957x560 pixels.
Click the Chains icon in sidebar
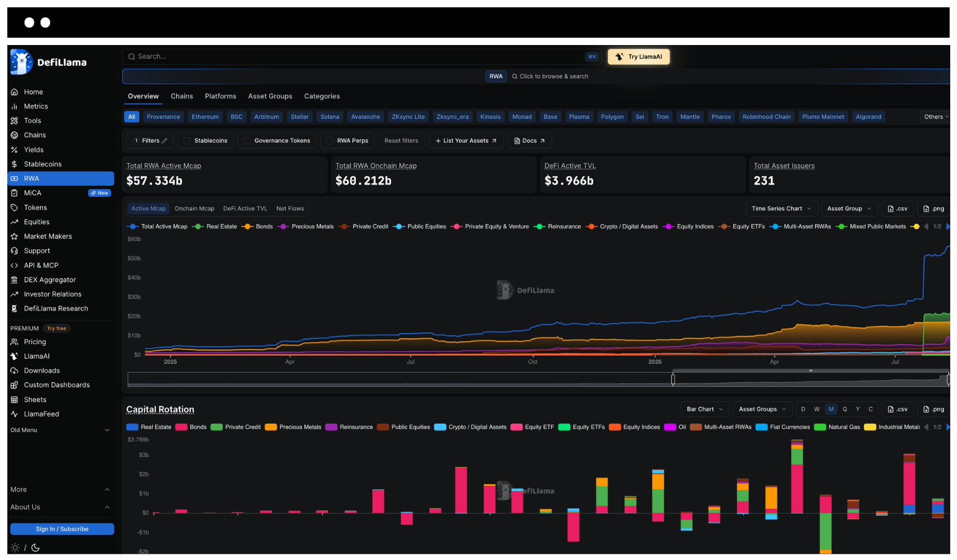(15, 135)
